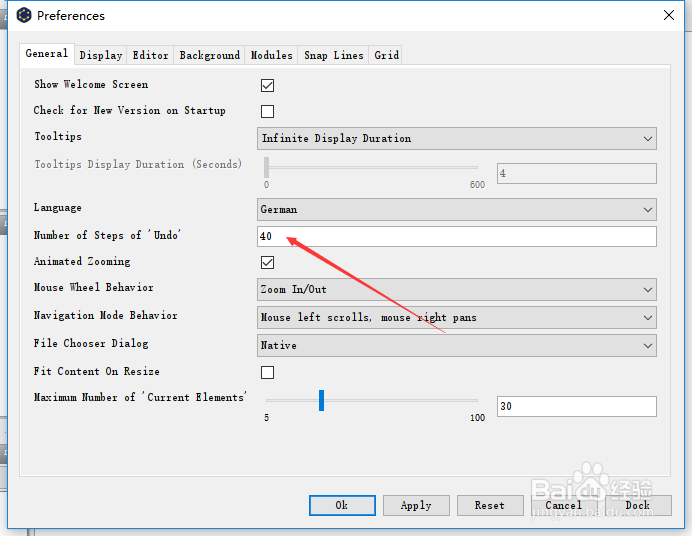
Task: Click the Cancel button
Action: (564, 505)
